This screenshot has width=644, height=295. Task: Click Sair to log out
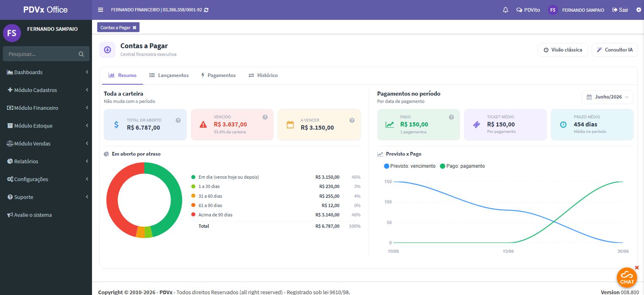click(x=620, y=10)
